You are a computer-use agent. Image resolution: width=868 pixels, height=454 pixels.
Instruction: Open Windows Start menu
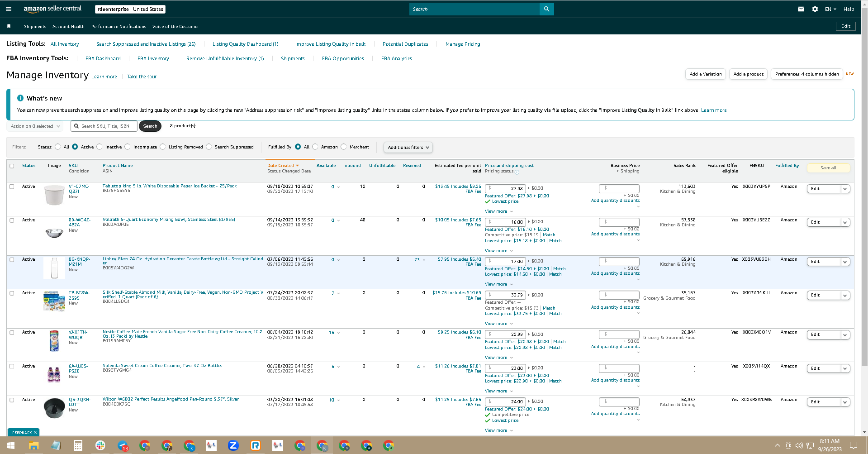11,446
